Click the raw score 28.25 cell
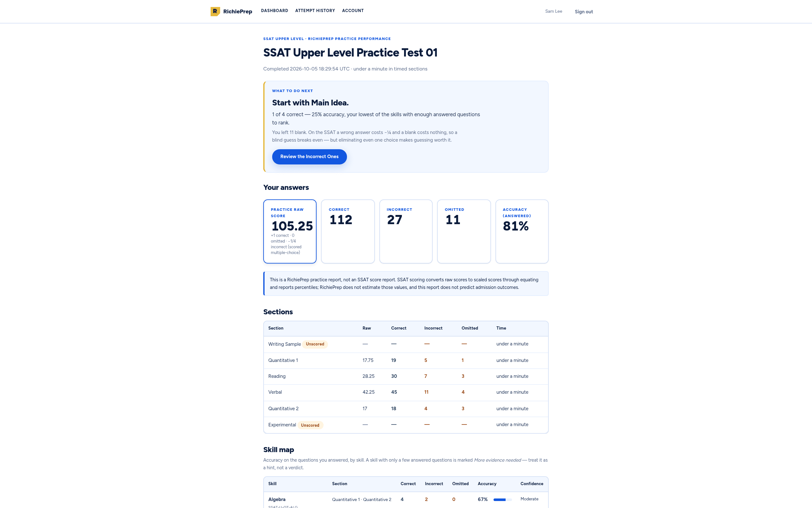This screenshot has height=508, width=812. tap(369, 376)
